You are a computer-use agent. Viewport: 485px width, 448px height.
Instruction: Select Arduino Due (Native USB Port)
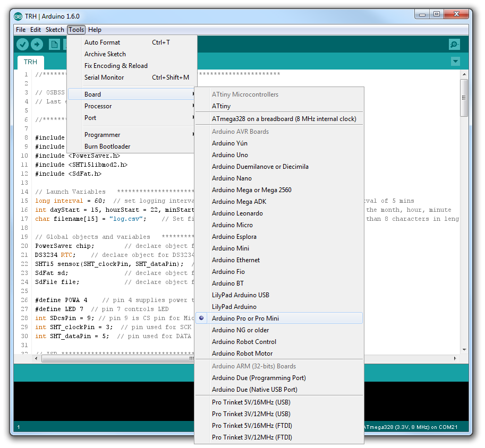tap(279, 390)
